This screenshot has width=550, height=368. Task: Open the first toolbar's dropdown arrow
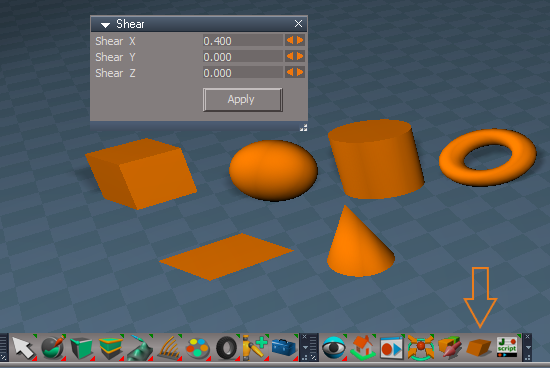pyautogui.click(x=305, y=347)
